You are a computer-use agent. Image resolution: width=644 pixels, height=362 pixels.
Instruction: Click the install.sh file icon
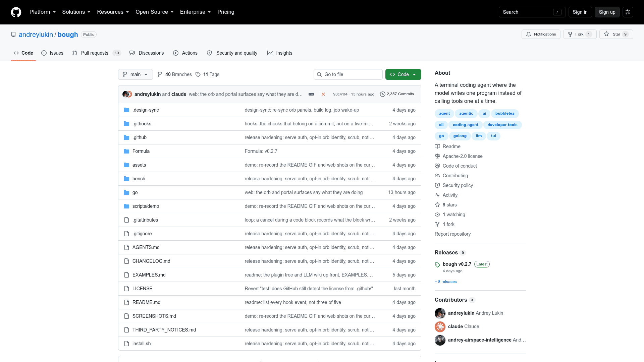[x=126, y=344]
